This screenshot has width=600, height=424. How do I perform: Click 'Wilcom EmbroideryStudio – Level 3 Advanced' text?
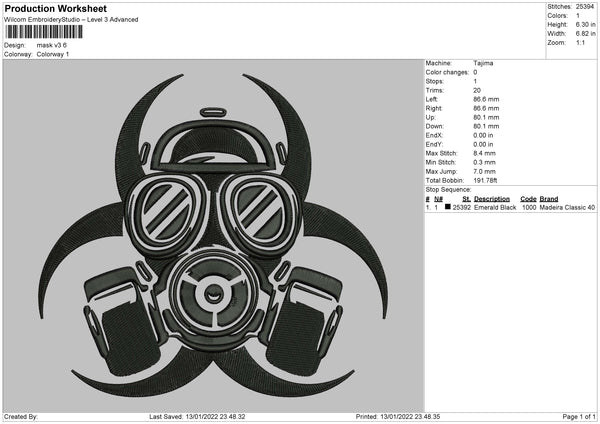click(71, 20)
